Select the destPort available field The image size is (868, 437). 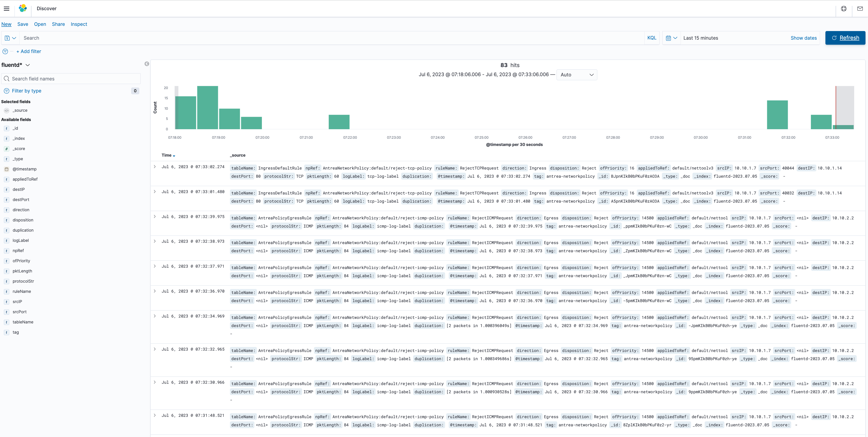(x=21, y=200)
